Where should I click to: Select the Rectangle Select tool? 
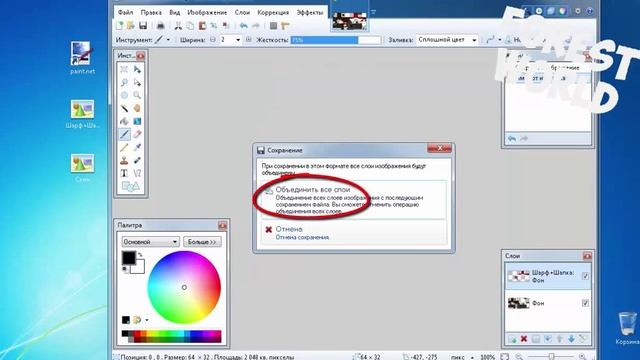124,69
